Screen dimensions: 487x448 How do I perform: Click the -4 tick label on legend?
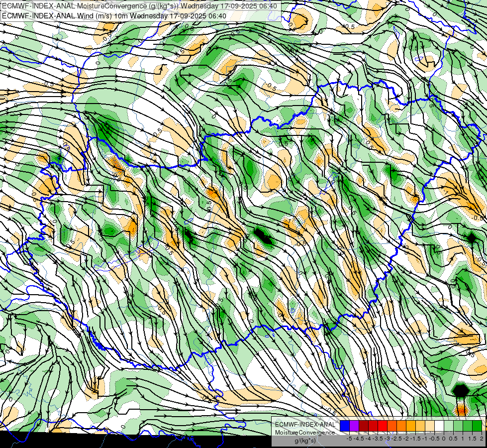click(368, 439)
